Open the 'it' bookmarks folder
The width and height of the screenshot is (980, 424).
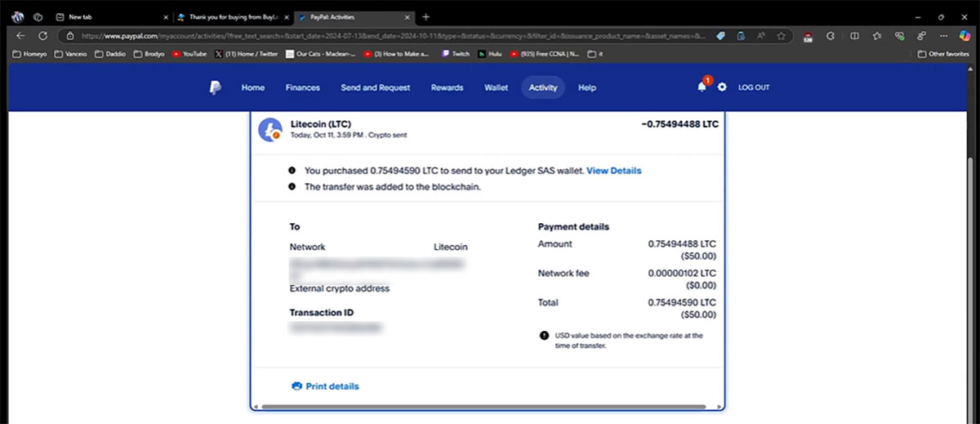click(595, 54)
